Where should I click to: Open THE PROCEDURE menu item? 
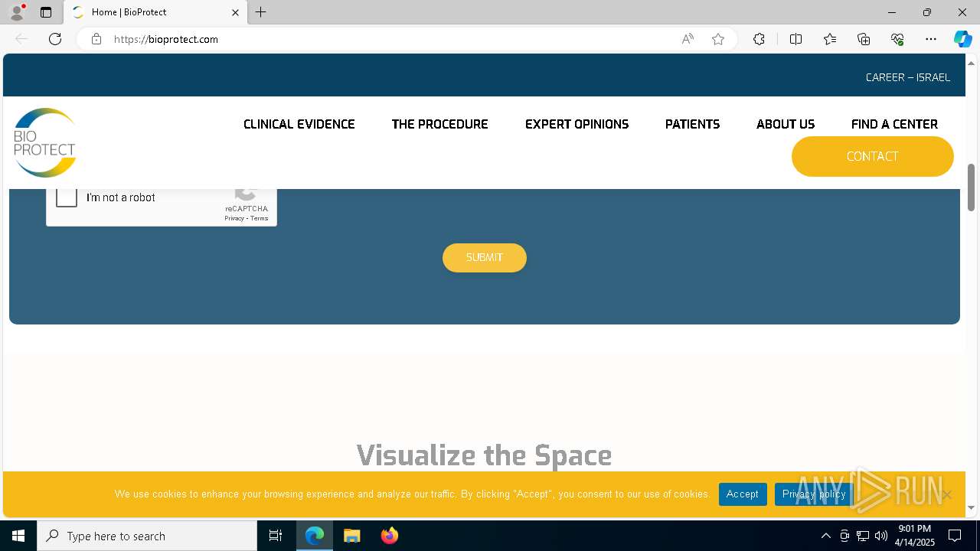439,124
